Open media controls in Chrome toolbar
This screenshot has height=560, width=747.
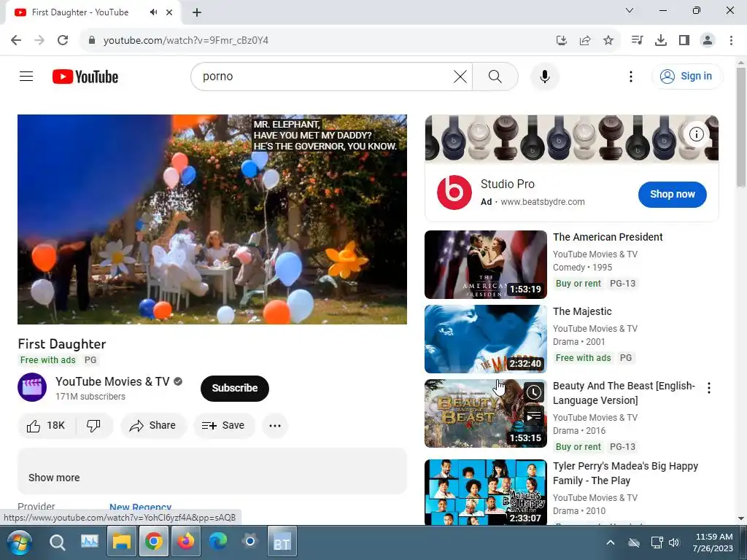click(x=637, y=40)
